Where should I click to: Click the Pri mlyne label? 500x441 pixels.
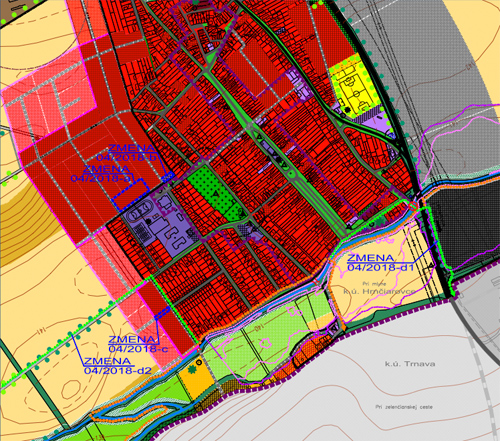(x=374, y=284)
